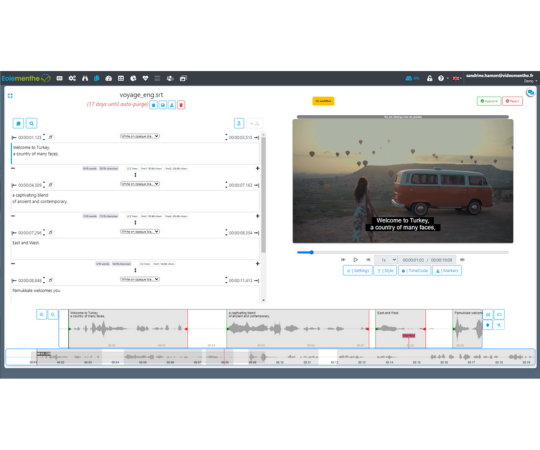Click the green Approve button
Image resolution: width=540 pixels, height=450 pixels.
[x=489, y=101]
